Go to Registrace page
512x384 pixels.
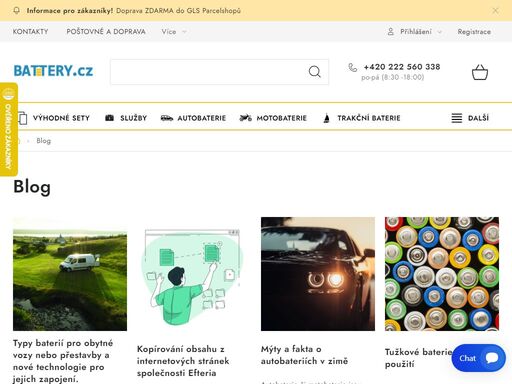click(474, 32)
